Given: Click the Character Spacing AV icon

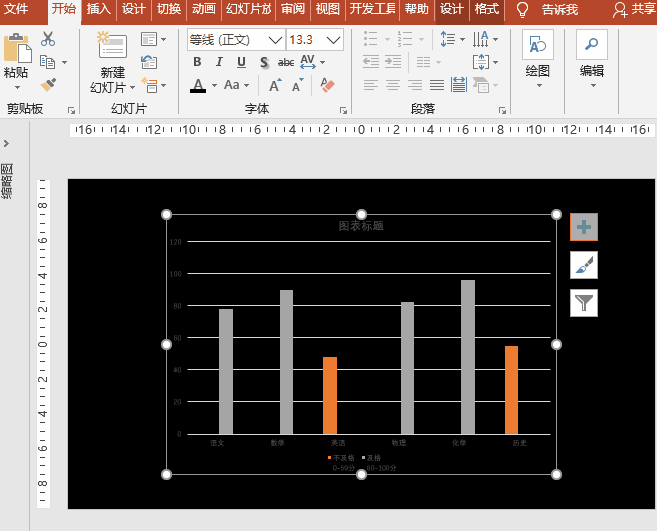Looking at the screenshot, I should tap(308, 62).
